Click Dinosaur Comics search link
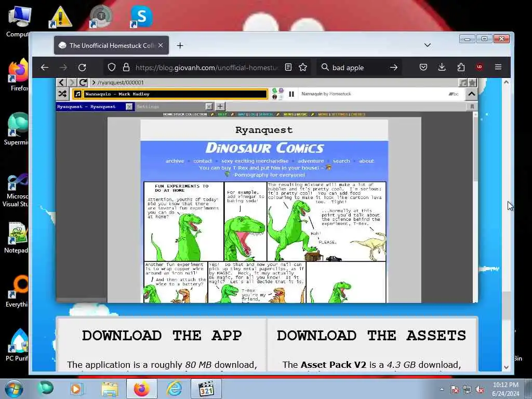 click(341, 161)
